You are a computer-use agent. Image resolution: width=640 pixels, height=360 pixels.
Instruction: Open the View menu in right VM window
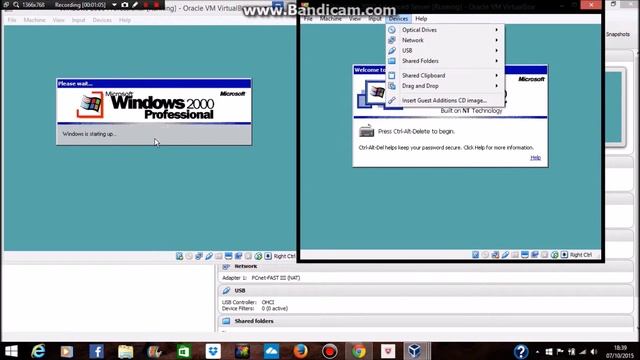[355, 19]
